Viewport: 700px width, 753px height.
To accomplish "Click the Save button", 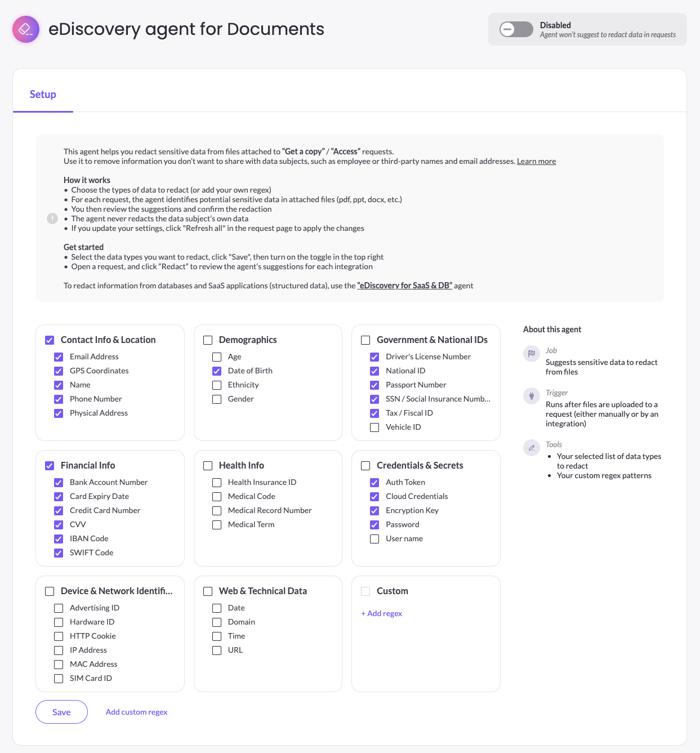I will coord(61,712).
